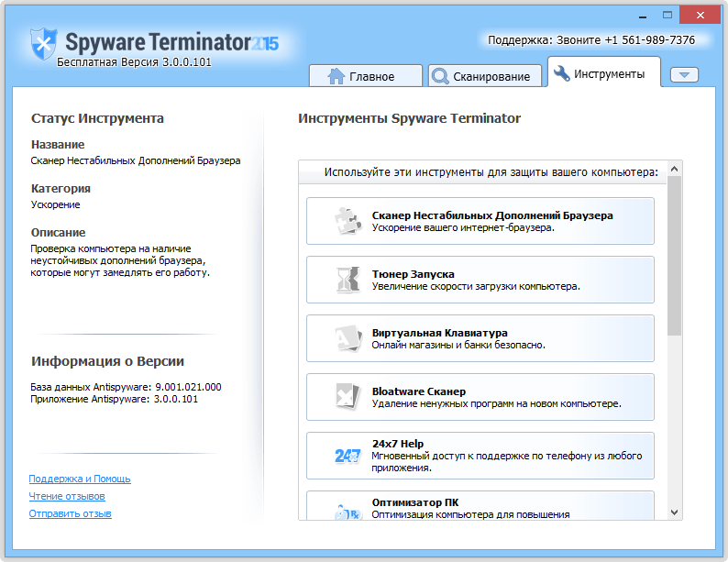Open the Поддержка и Помощь link
The height and width of the screenshot is (562, 728).
coord(80,479)
